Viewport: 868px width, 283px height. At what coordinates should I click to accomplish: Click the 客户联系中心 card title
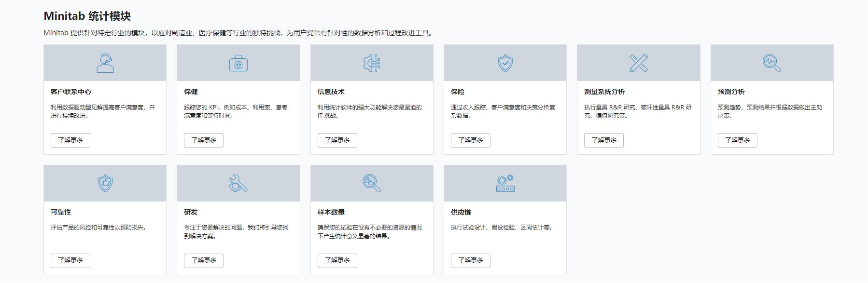(71, 92)
